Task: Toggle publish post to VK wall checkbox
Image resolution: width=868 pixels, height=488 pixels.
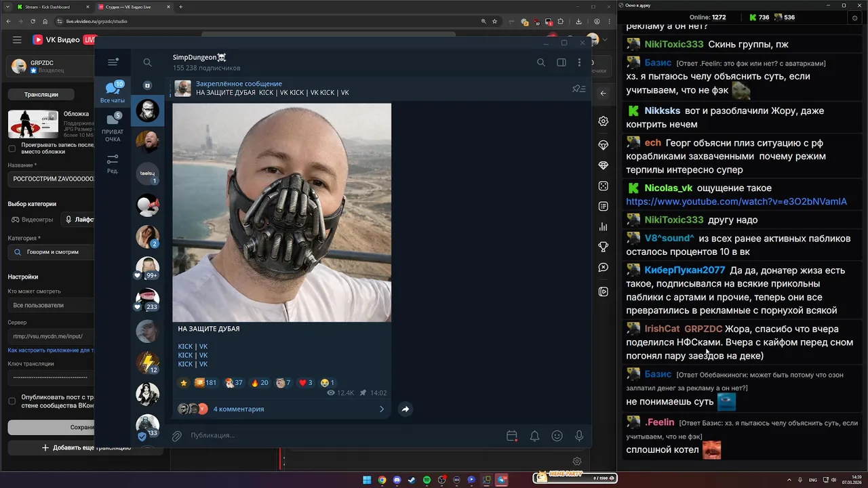Action: tap(12, 401)
